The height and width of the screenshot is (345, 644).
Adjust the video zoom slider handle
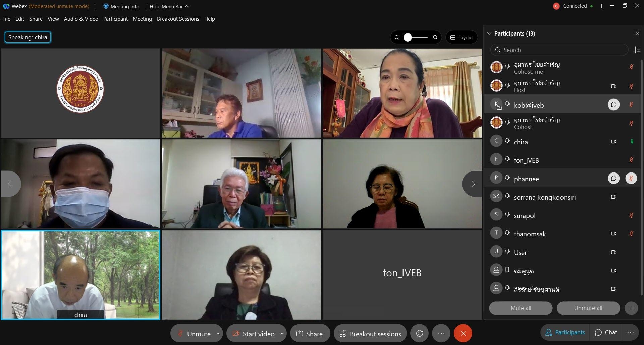coord(408,37)
